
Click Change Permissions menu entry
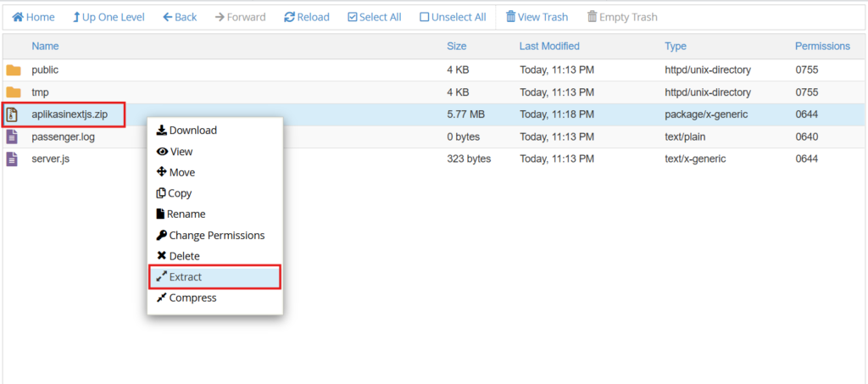point(216,235)
